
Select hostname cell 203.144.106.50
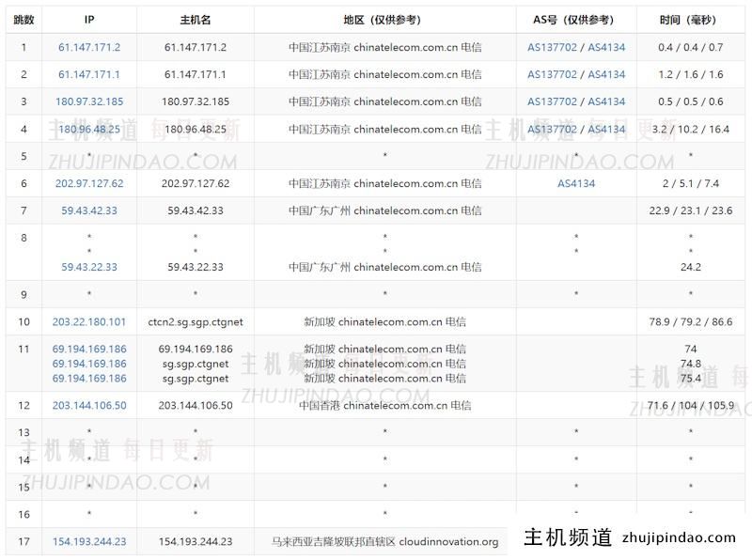tap(196, 405)
